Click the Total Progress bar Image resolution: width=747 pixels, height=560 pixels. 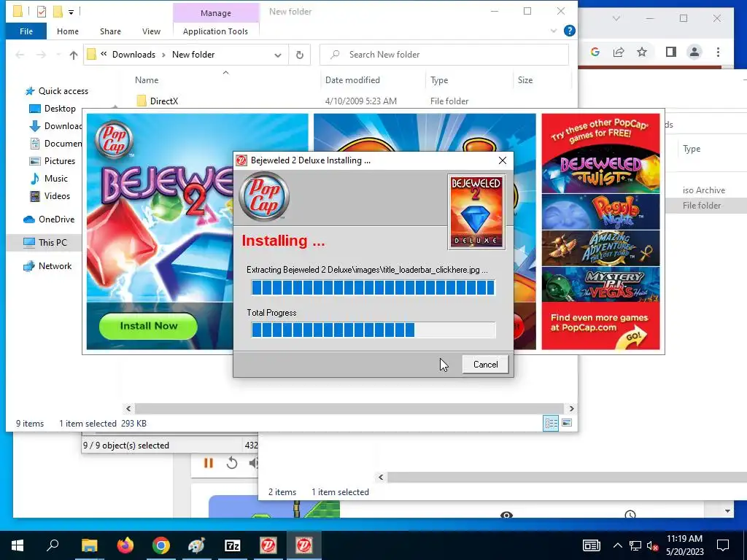373,330
